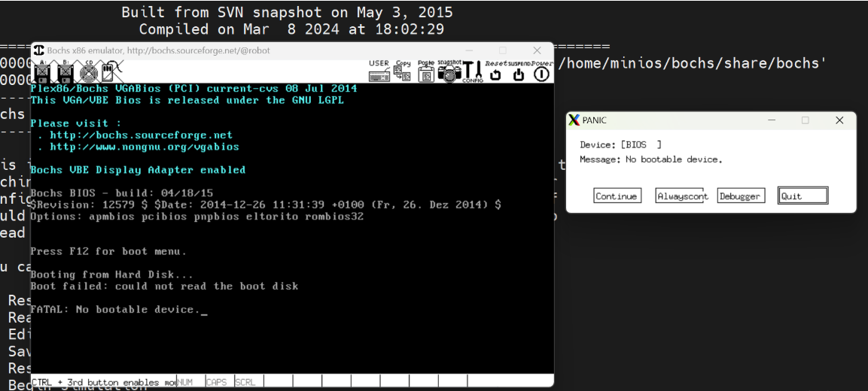The width and height of the screenshot is (868, 391).
Task: Click 'Boot failed: could not read the boot disk'
Action: 164,286
